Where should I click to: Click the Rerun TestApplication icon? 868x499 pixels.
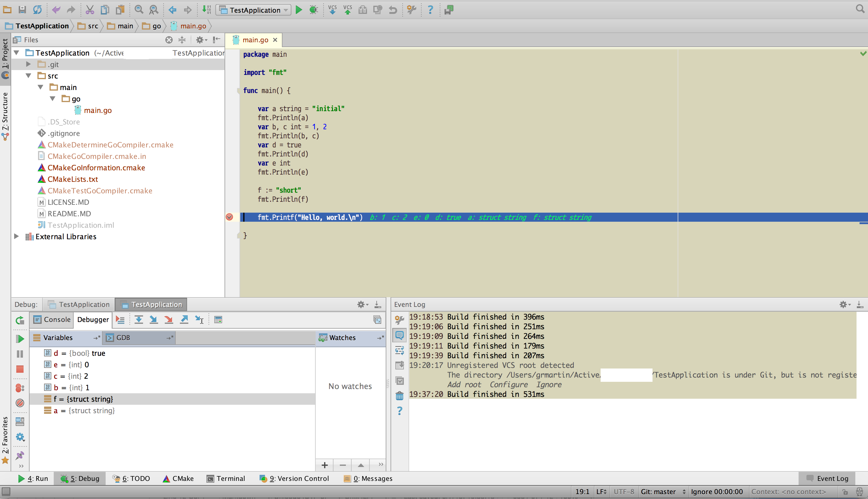click(20, 320)
